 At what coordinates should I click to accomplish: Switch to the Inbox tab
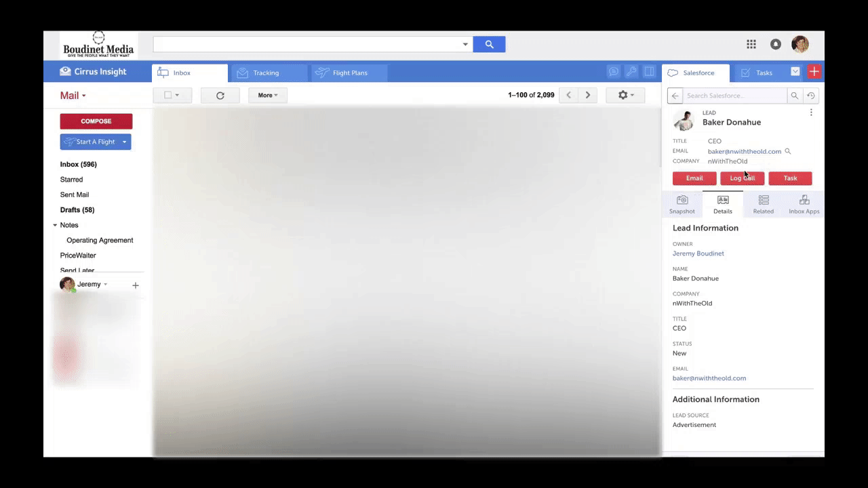tap(190, 73)
